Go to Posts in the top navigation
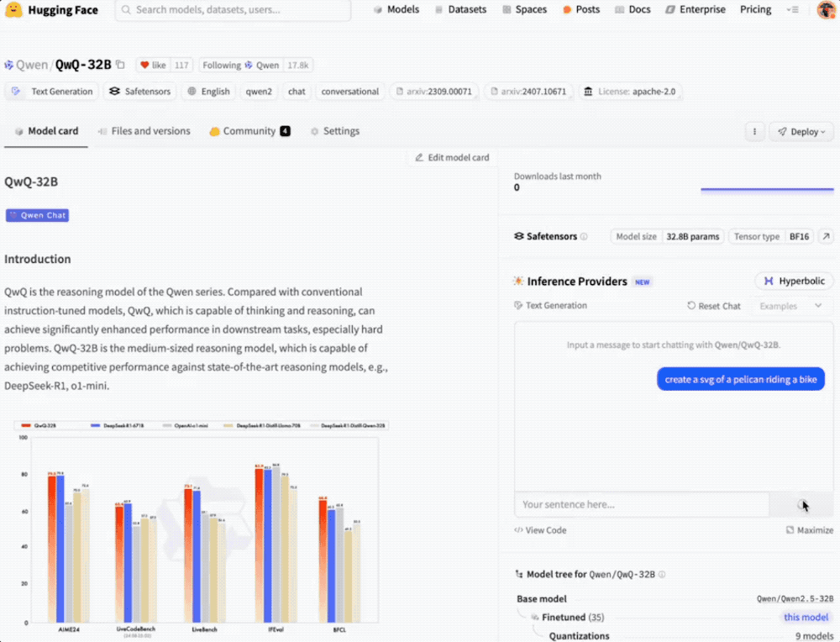 click(581, 9)
